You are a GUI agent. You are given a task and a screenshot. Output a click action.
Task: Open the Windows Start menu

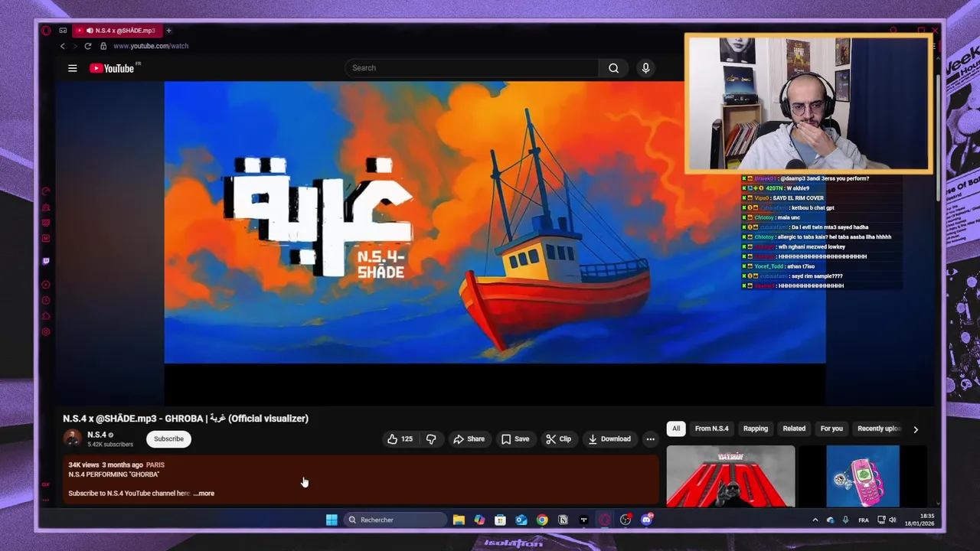pyautogui.click(x=332, y=520)
